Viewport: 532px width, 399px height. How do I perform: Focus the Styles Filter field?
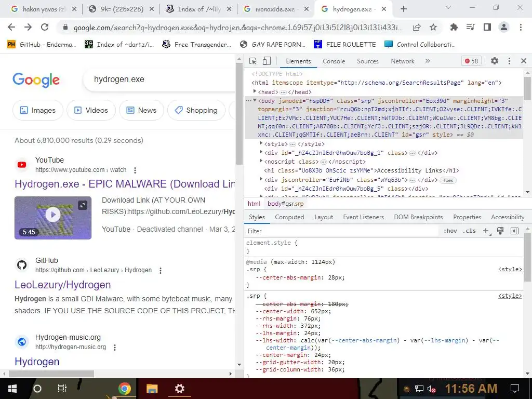(x=342, y=231)
